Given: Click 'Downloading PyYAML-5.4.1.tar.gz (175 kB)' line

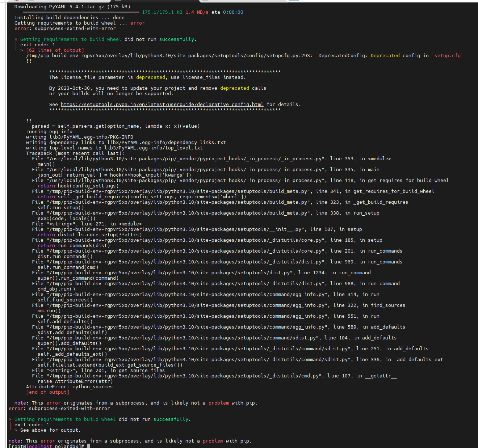Looking at the screenshot, I should coord(72,7).
